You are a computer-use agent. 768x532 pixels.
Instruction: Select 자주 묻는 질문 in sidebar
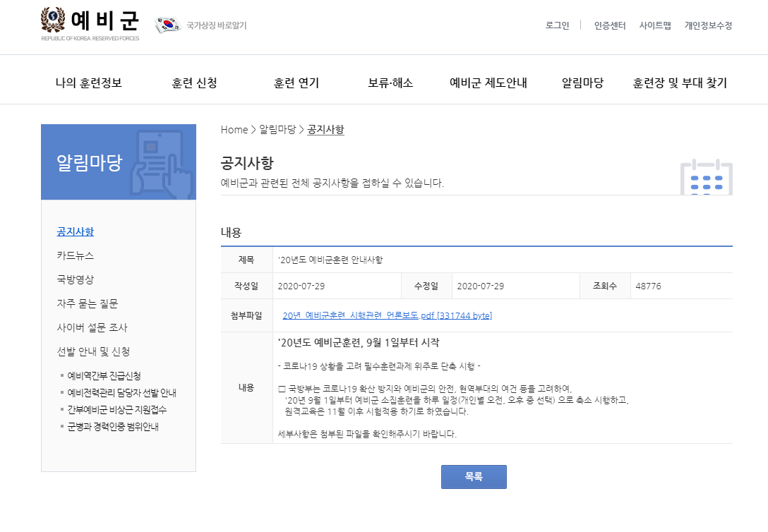[88, 303]
